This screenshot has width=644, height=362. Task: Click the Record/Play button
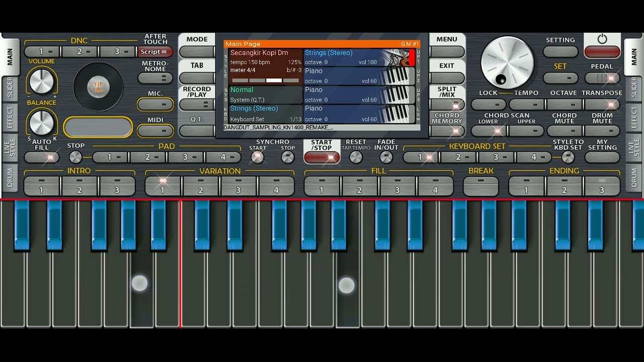pos(197,105)
